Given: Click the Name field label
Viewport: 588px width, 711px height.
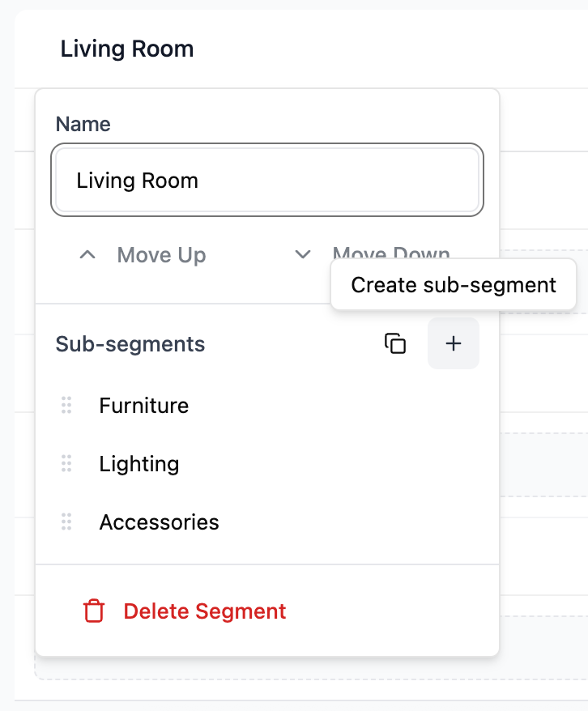Looking at the screenshot, I should point(83,124).
